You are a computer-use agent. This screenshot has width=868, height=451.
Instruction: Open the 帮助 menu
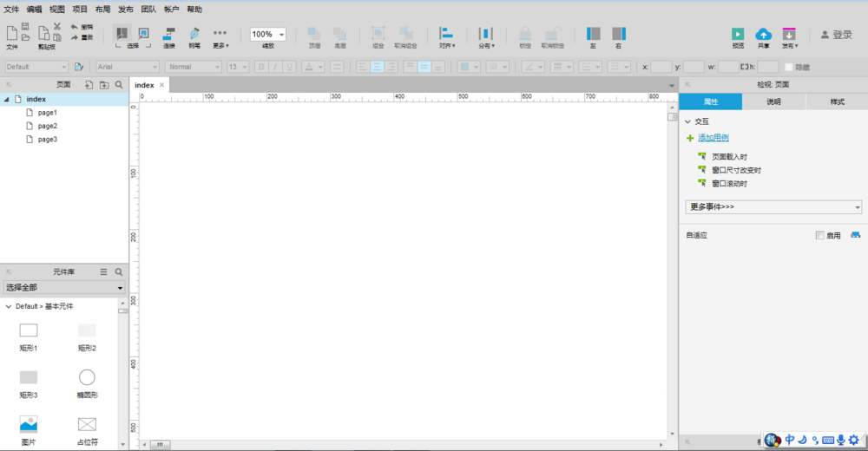click(x=194, y=10)
